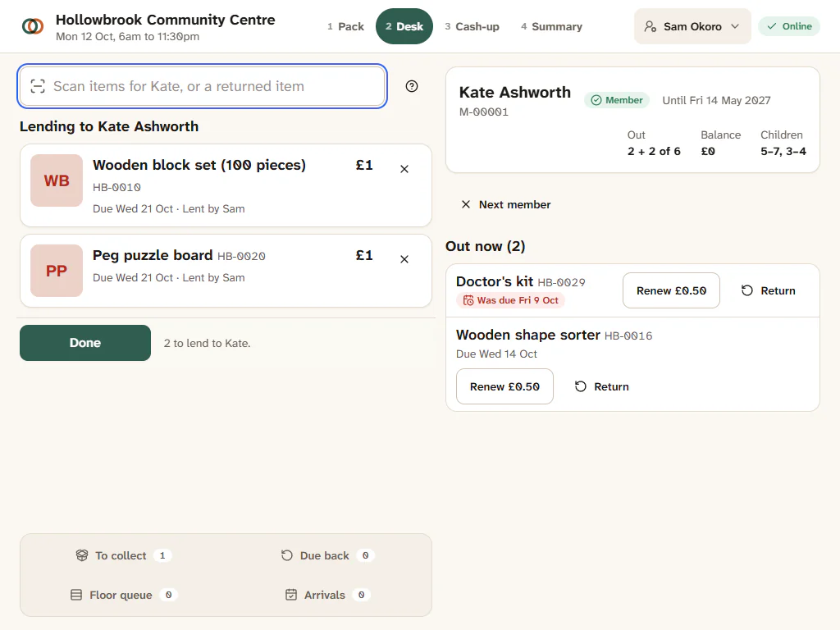Open the Due back list
The image size is (840, 630).
(327, 555)
